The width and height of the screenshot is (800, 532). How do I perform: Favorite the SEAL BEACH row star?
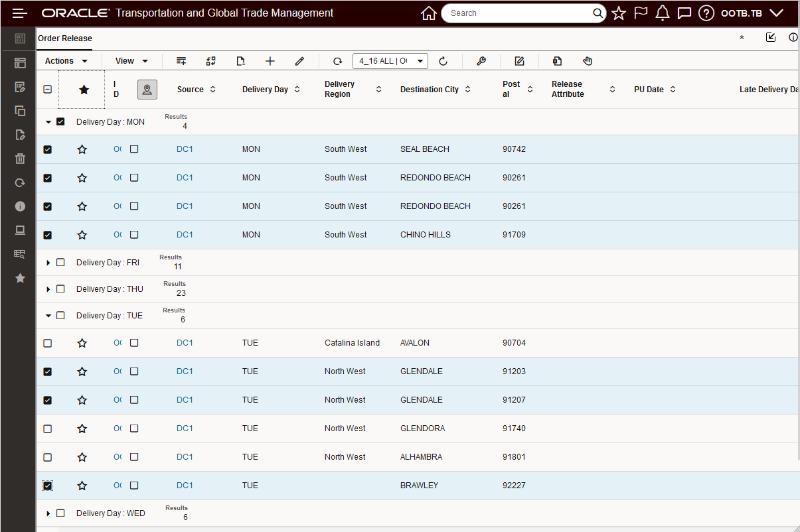point(82,150)
